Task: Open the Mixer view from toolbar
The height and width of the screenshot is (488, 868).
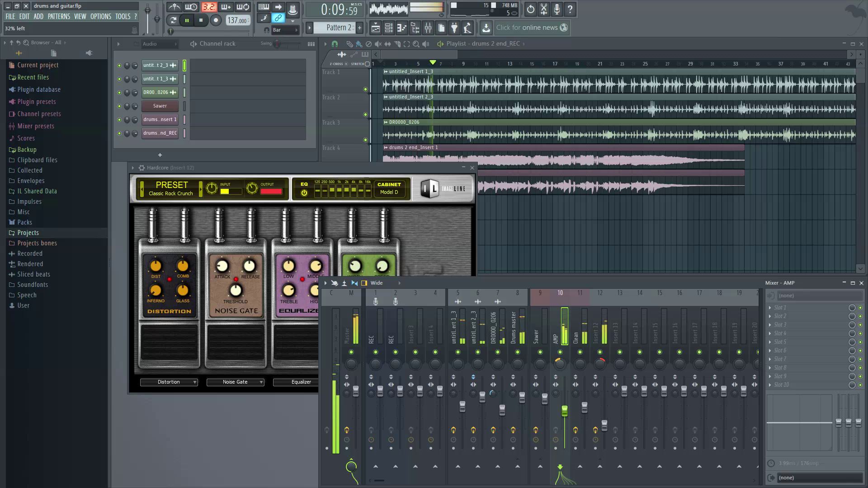Action: click(x=428, y=28)
